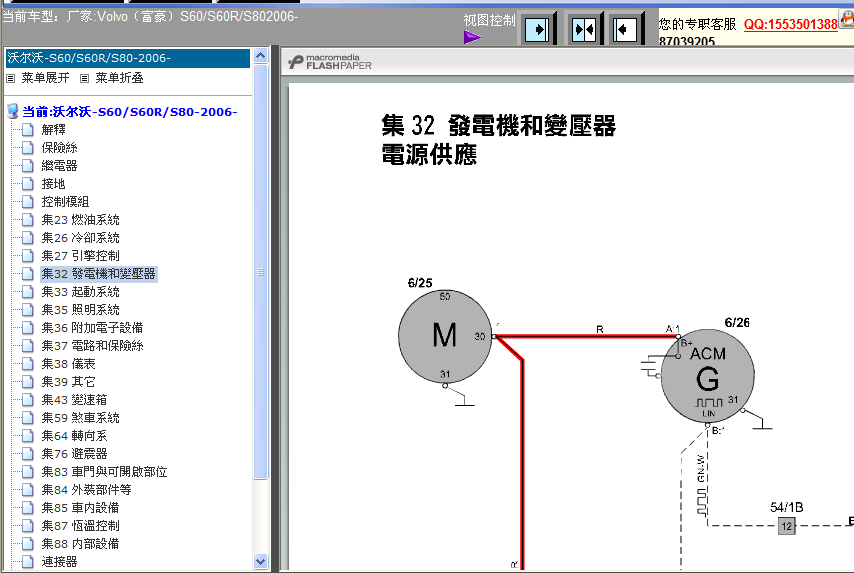This screenshot has height=573, width=854.
Task: Open 集38 儀表 in the tree
Action: (x=69, y=363)
